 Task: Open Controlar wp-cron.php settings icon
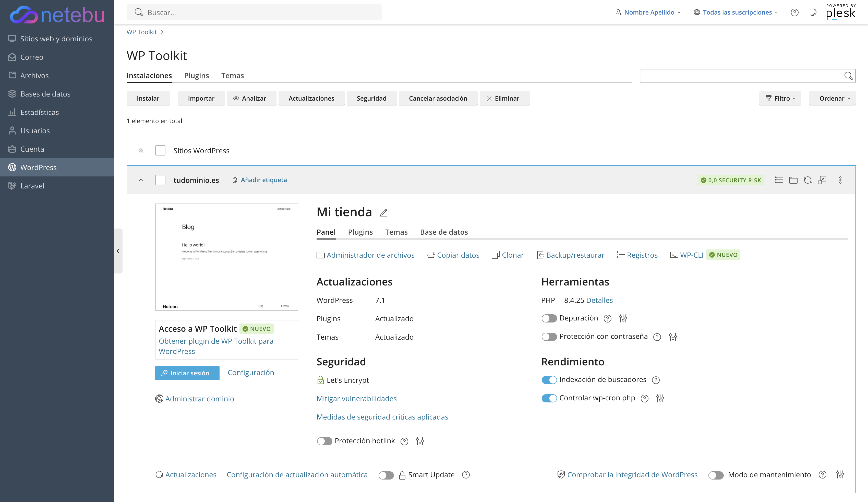(660, 398)
